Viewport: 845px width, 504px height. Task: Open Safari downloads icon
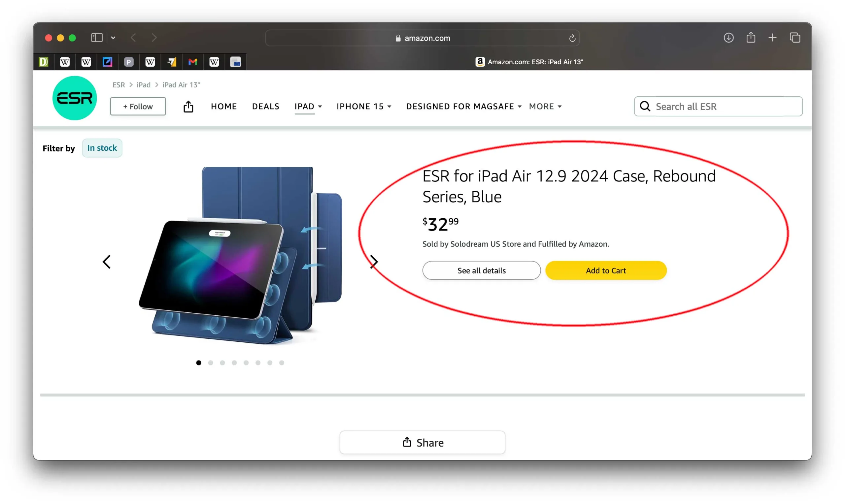point(728,38)
